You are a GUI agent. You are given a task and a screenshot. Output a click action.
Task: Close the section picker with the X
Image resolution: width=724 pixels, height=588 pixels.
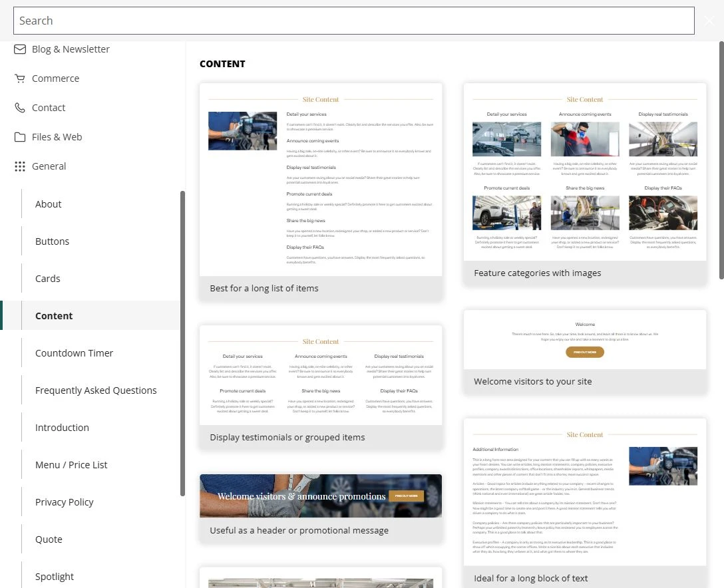pos(709,21)
